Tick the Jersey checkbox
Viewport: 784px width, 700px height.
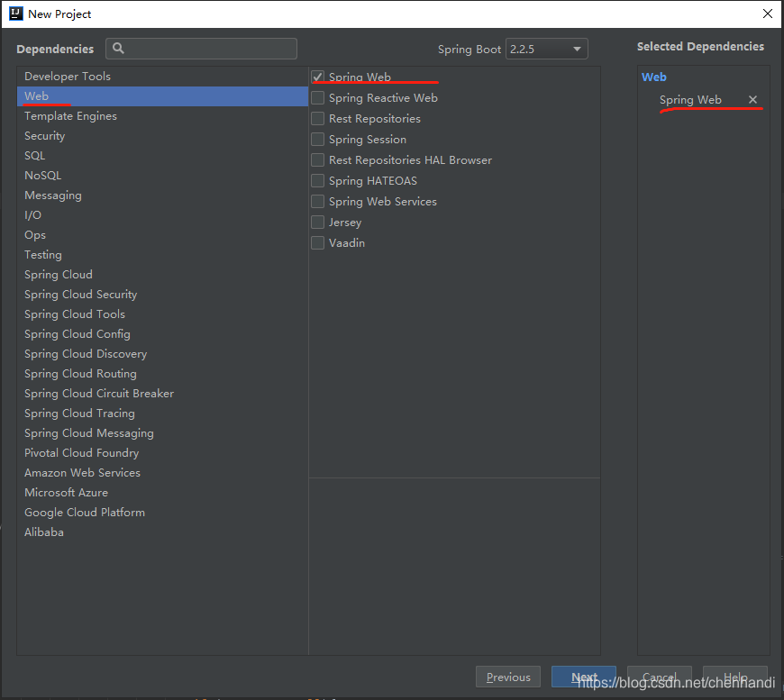[x=317, y=222]
